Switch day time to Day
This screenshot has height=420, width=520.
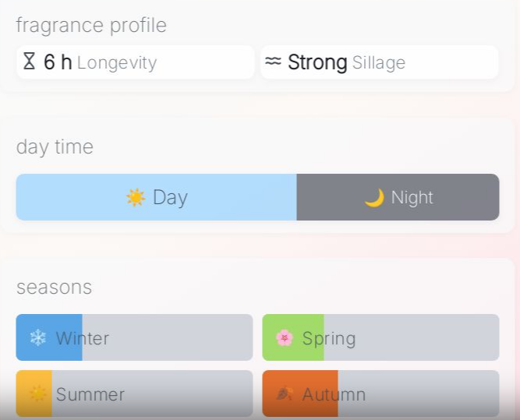point(156,197)
